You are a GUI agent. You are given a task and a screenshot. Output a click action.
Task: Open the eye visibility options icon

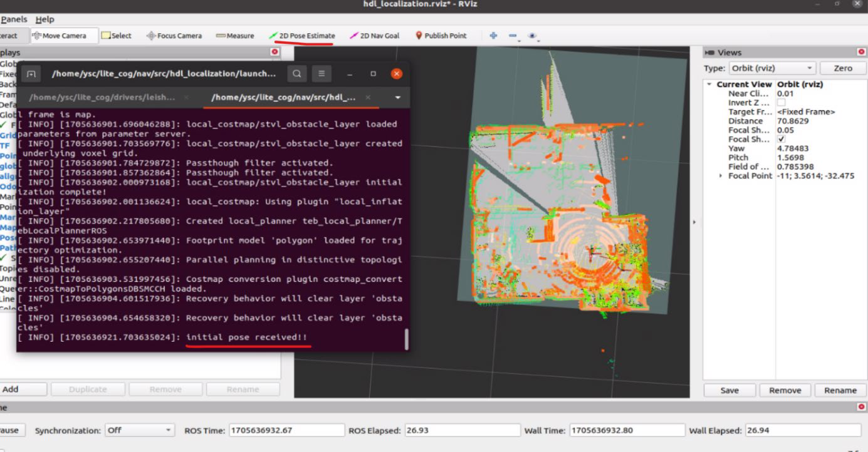point(533,36)
